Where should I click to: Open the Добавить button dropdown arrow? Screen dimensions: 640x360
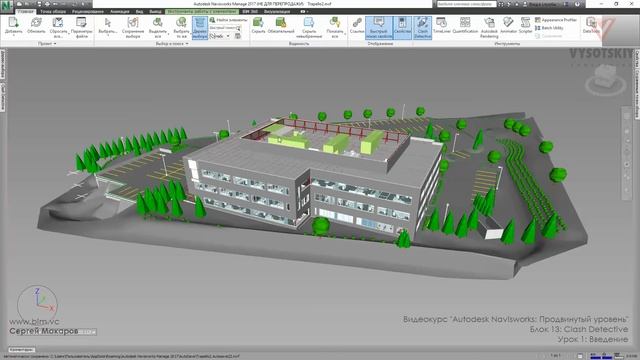coord(13,36)
